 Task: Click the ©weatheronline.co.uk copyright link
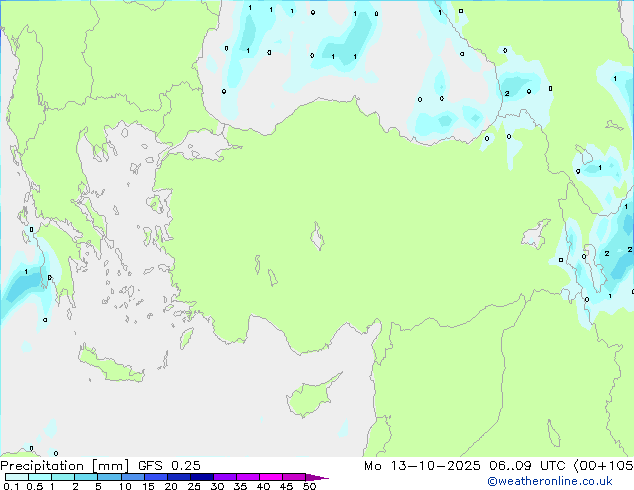(x=550, y=481)
